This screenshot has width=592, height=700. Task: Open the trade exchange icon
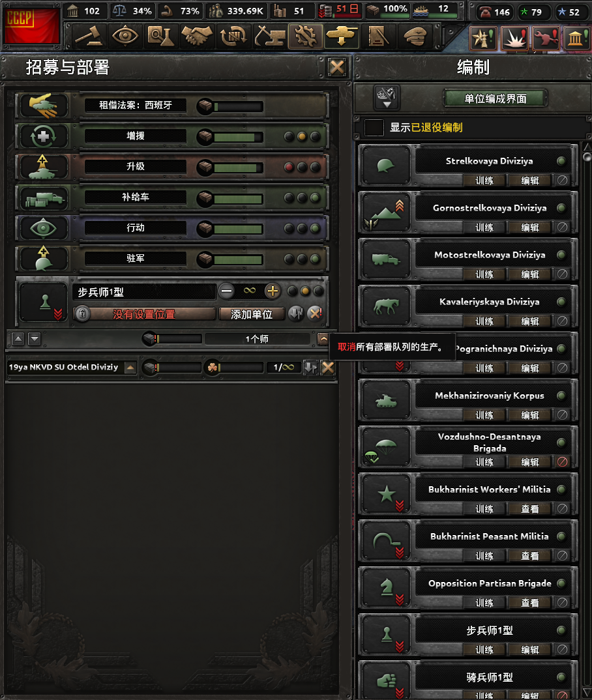pyautogui.click(x=233, y=36)
